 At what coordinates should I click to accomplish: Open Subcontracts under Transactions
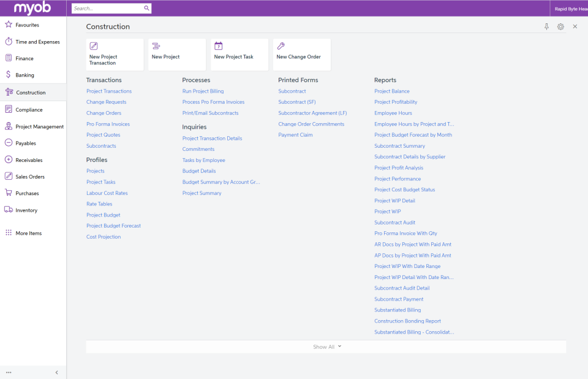click(x=101, y=146)
